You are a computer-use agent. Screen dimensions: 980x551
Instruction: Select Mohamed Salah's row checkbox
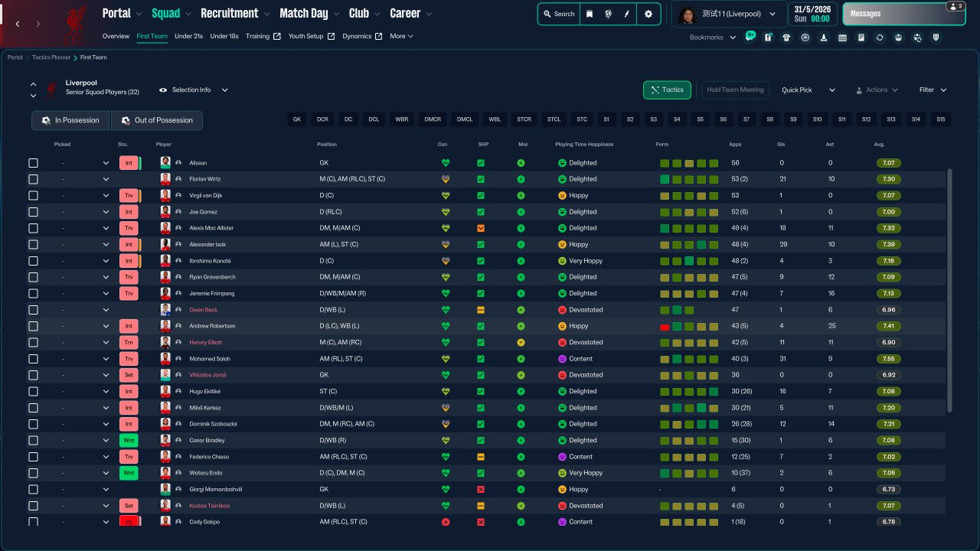pos(33,359)
